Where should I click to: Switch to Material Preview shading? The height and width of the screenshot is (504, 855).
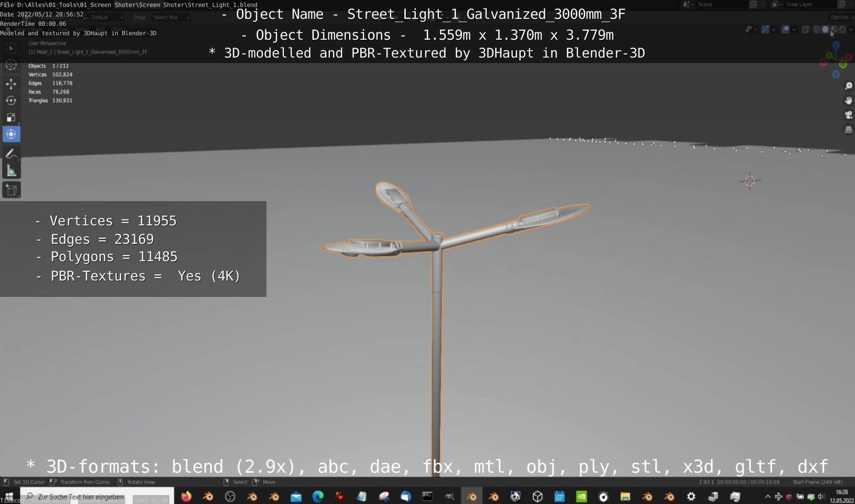pyautogui.click(x=834, y=29)
